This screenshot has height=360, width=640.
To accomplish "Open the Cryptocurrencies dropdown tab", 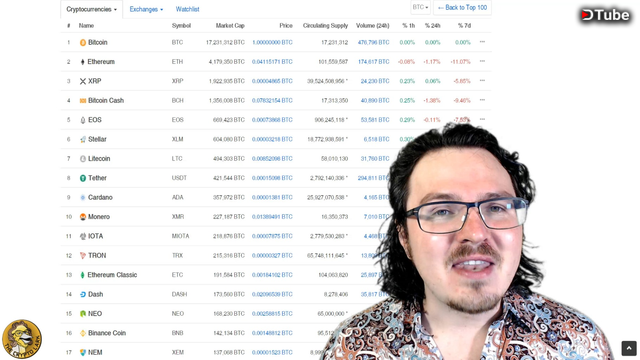I will pos(91,9).
